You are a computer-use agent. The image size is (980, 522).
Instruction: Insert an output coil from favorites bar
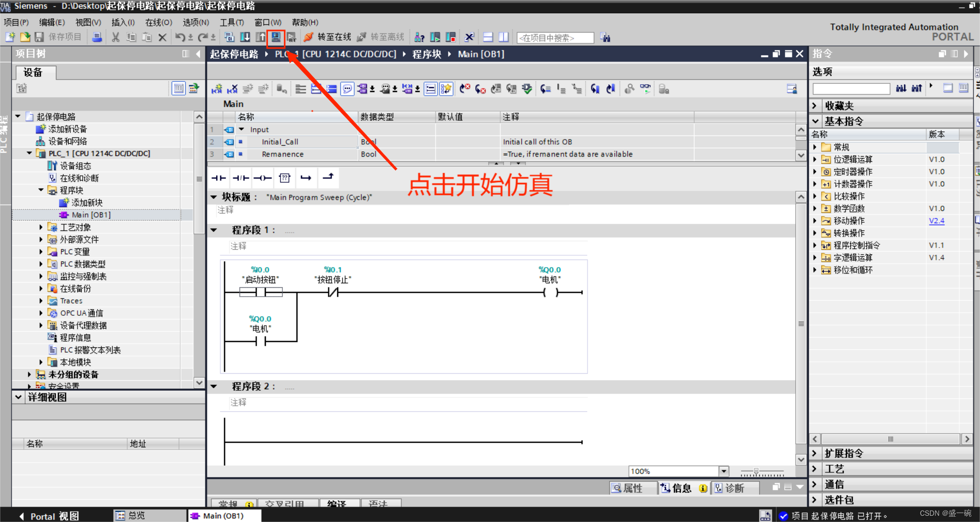click(x=262, y=178)
